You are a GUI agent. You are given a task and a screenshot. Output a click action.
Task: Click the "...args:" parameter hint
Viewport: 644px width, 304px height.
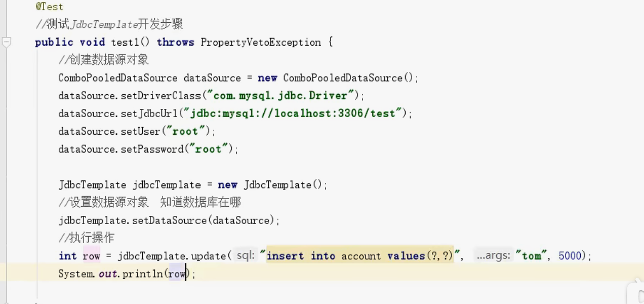(493, 256)
